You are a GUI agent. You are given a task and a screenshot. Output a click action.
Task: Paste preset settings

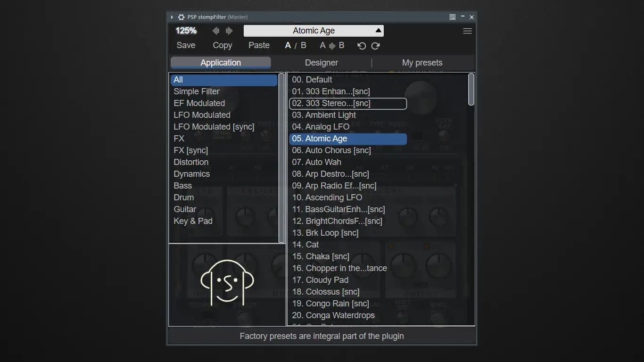pyautogui.click(x=259, y=46)
